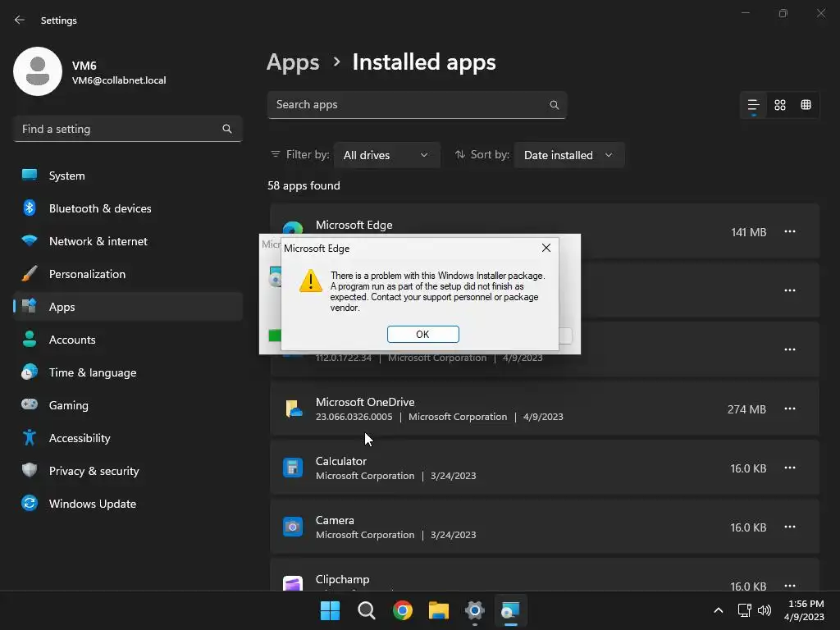Click the paintbrush Personalization icon
Viewport: 840px width, 630px height.
coord(30,273)
